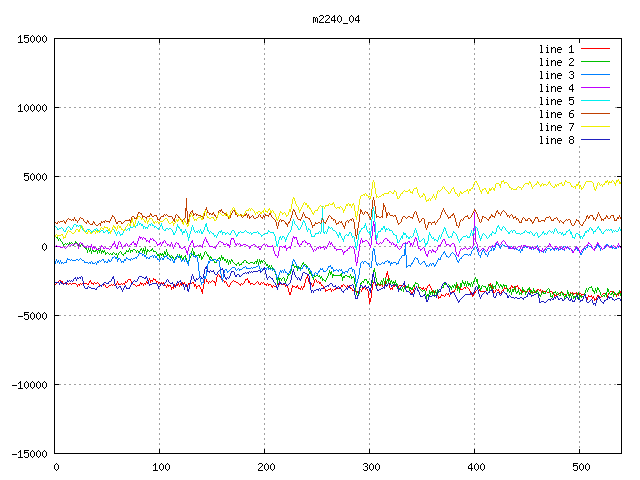Screen dimensions: 640x480
Task: Select the "line 3" legend text
Action: click(557, 75)
